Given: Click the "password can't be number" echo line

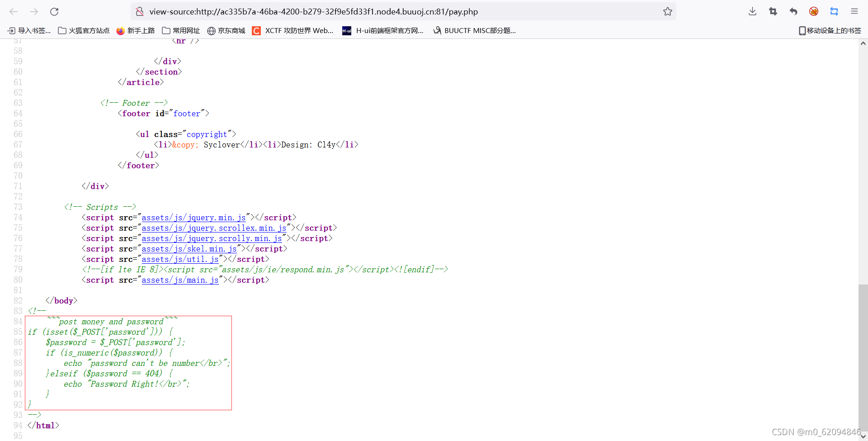Looking at the screenshot, I should pos(147,363).
